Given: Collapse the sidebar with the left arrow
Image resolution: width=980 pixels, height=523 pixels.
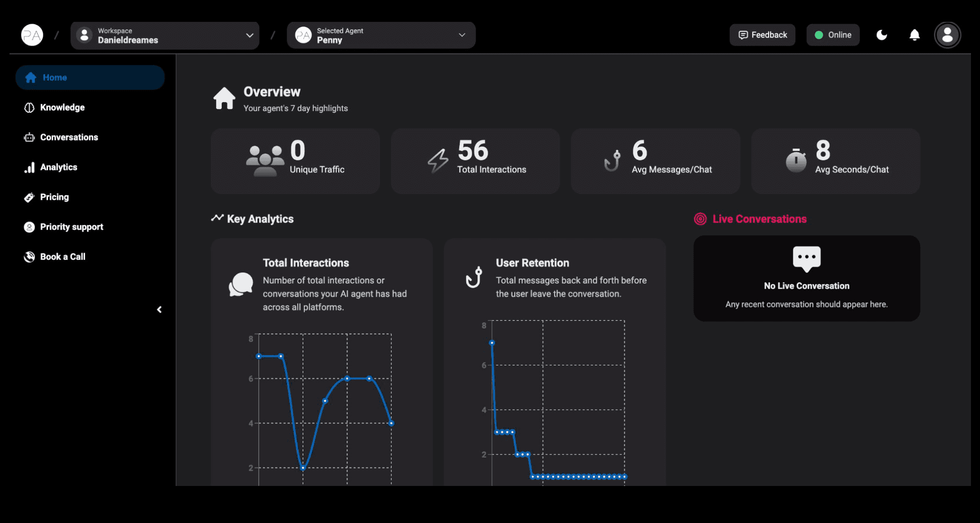Looking at the screenshot, I should pyautogui.click(x=160, y=309).
